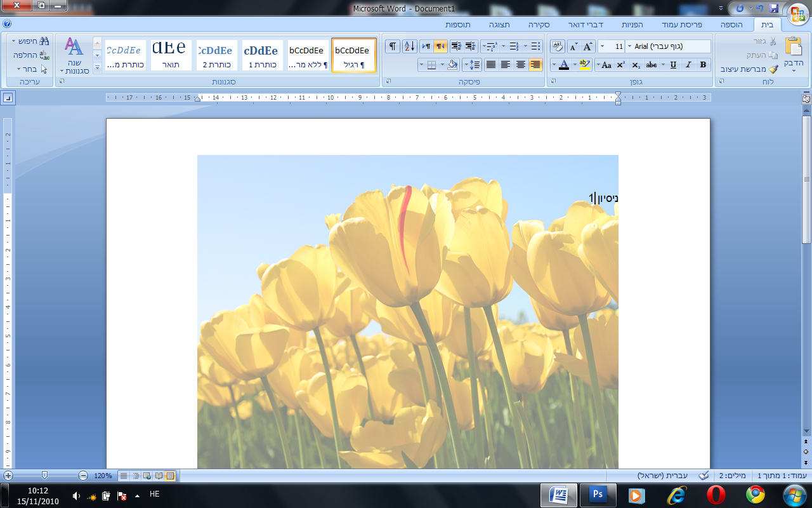Image resolution: width=812 pixels, height=508 pixels.
Task: Switch to the הוספה ribbon tab
Action: pos(731,24)
